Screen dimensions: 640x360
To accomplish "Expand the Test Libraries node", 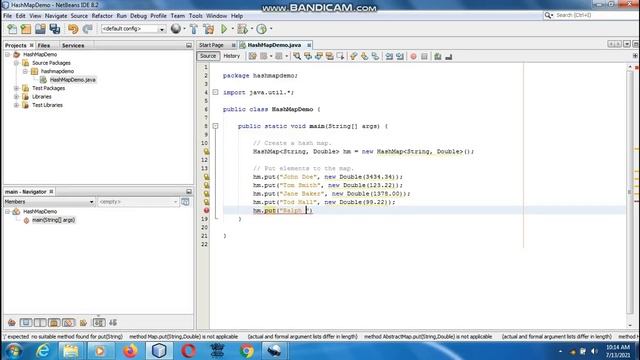I will (x=16, y=105).
